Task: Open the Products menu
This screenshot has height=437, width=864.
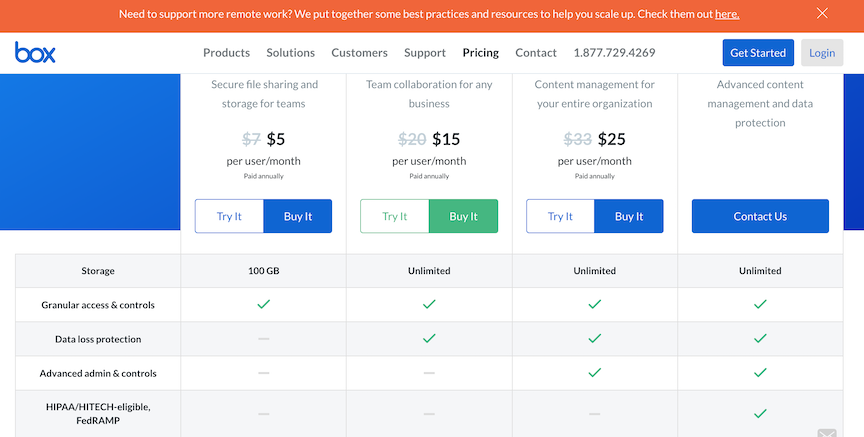Action: (226, 53)
